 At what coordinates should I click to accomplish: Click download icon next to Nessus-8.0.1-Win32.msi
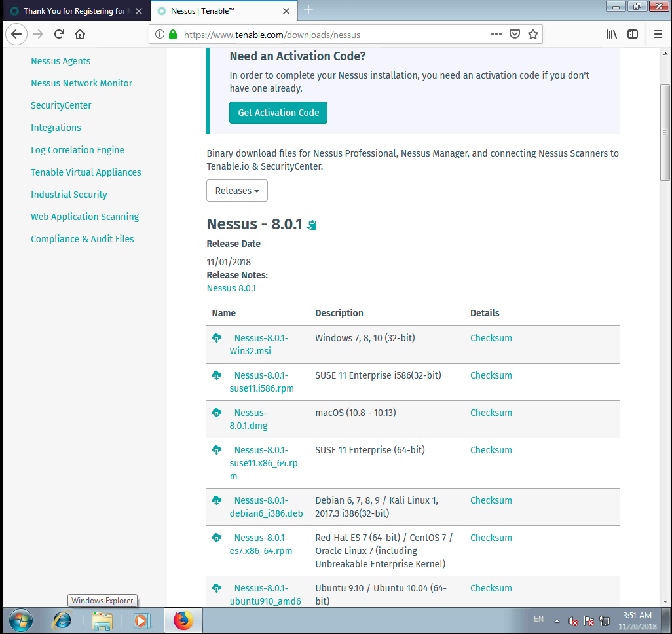click(x=217, y=338)
